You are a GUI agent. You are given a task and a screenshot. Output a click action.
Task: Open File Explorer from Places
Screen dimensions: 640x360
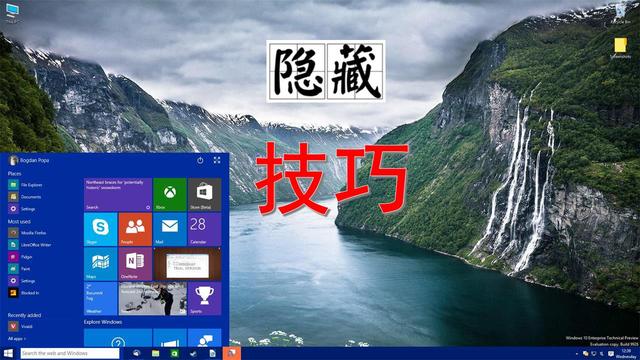tap(26, 185)
